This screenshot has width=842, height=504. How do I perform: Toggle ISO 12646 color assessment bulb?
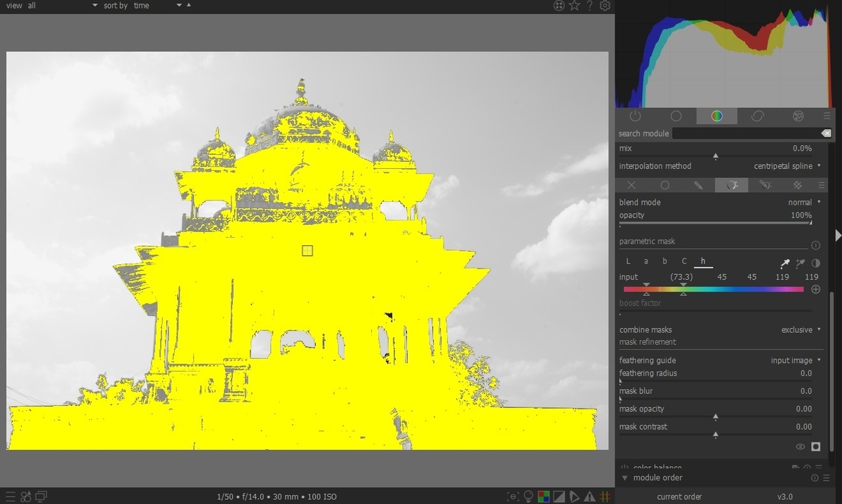[x=528, y=496]
